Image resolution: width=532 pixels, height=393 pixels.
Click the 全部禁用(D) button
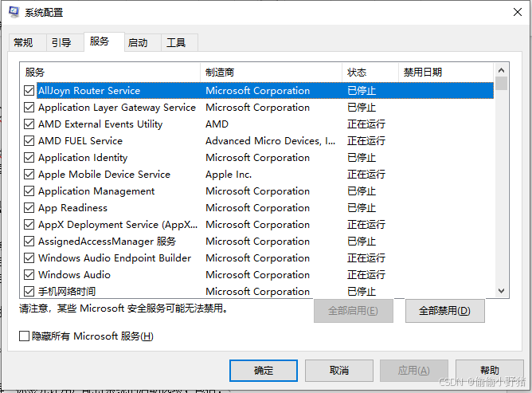[x=445, y=311]
